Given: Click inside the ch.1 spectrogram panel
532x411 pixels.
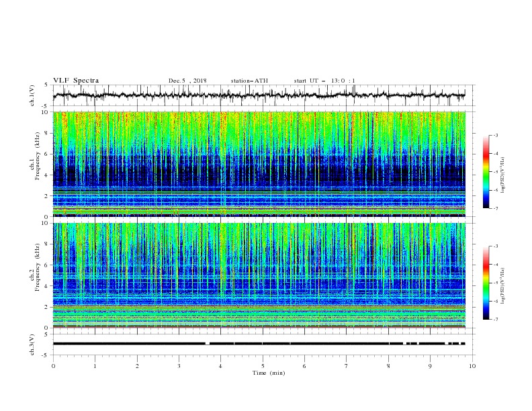Looking at the screenshot, I should click(259, 164).
